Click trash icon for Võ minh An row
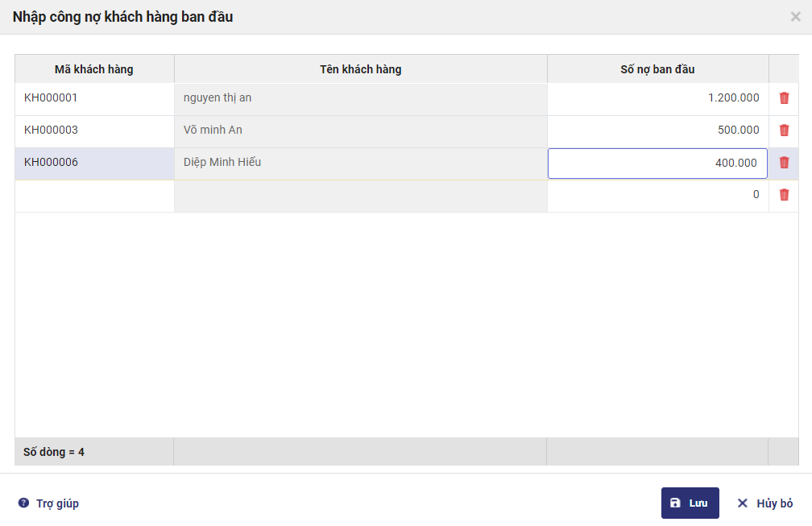Viewport: 812px width, 526px height. coord(784,130)
